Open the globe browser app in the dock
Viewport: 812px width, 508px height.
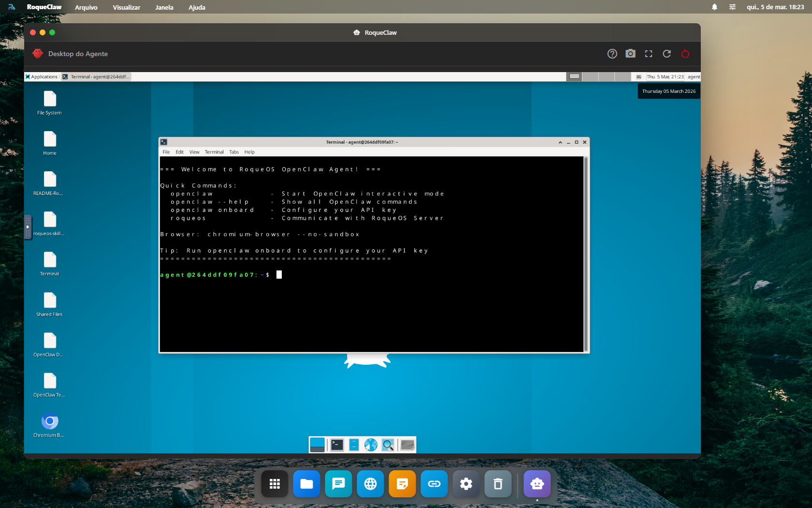[370, 484]
